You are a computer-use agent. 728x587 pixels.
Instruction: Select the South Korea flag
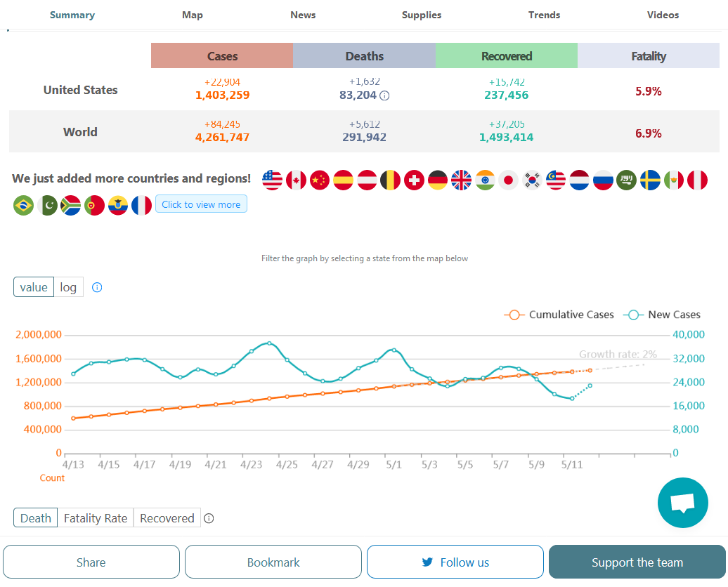tap(532, 180)
